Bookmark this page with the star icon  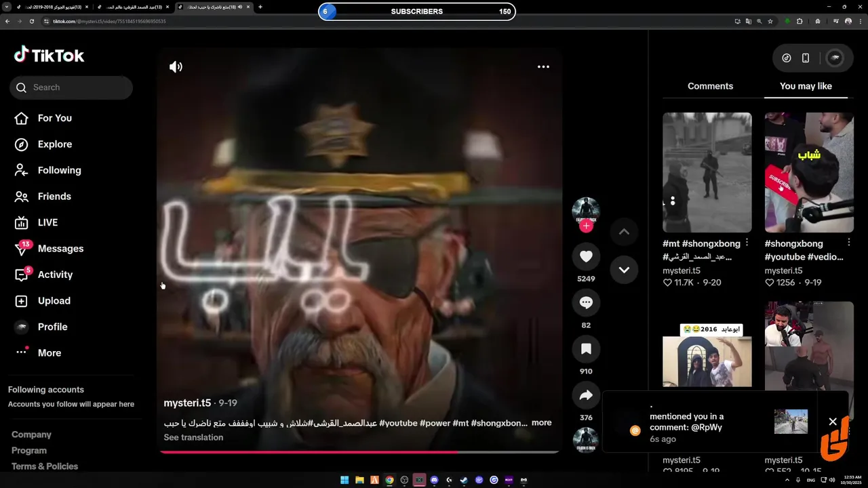pos(770,21)
